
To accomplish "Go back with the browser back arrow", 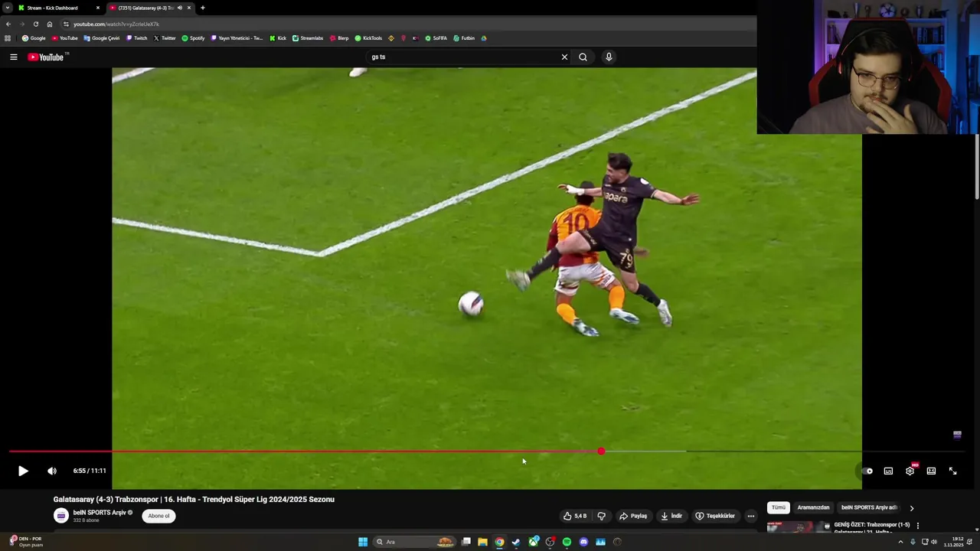I will click(x=8, y=24).
